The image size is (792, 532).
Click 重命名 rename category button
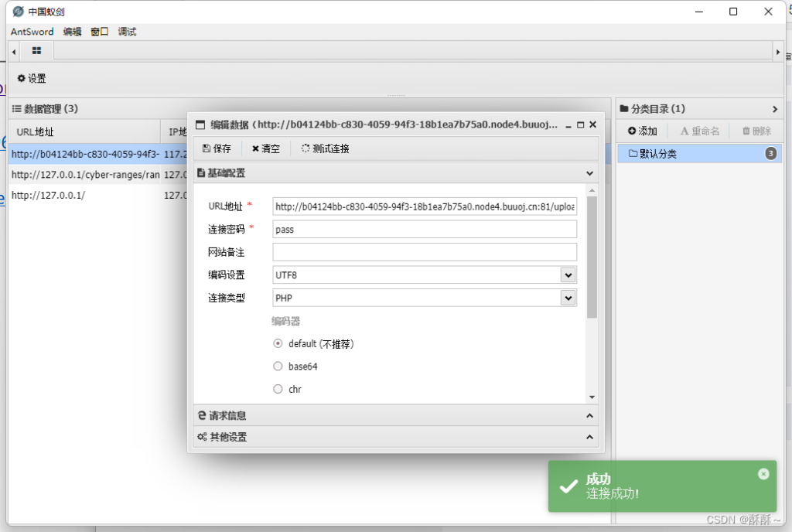[x=700, y=131]
